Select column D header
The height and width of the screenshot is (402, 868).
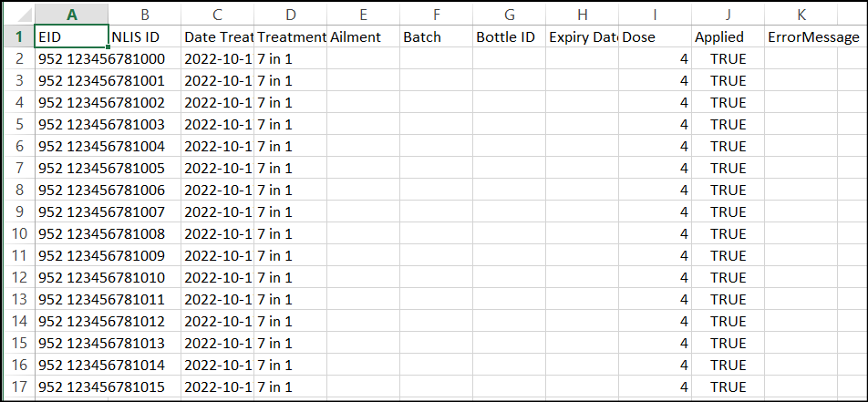pos(290,15)
